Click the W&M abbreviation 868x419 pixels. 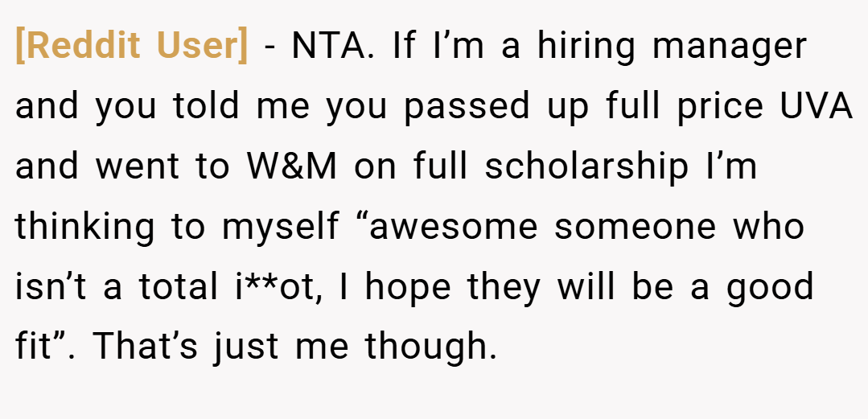[291, 166]
